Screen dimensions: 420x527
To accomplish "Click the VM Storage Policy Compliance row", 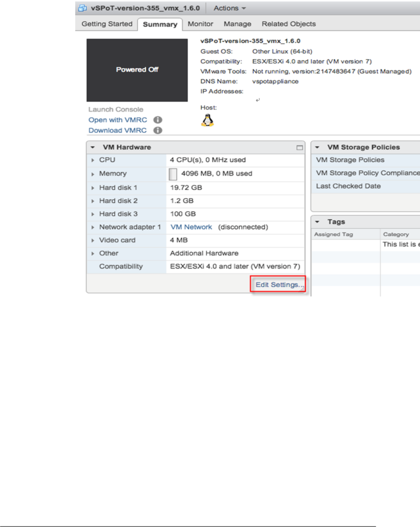I will (x=366, y=173).
